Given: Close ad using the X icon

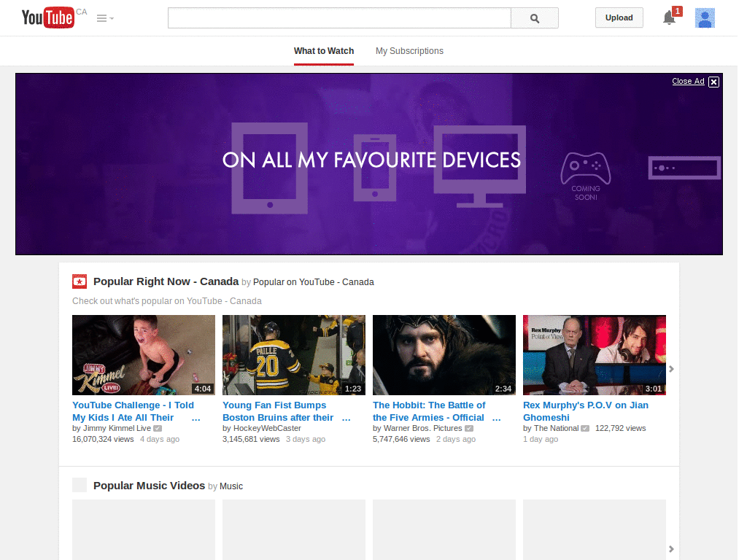Looking at the screenshot, I should (x=713, y=82).
